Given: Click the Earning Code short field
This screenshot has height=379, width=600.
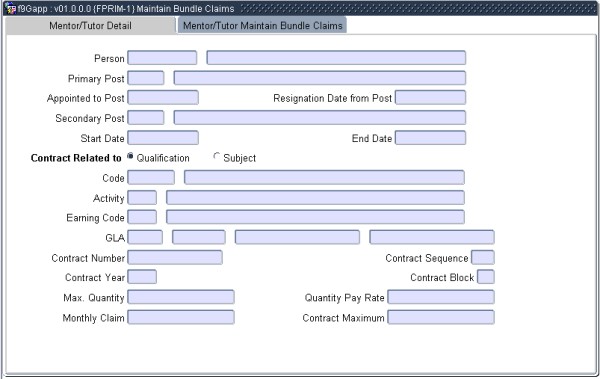Looking at the screenshot, I should pyautogui.click(x=142, y=217).
